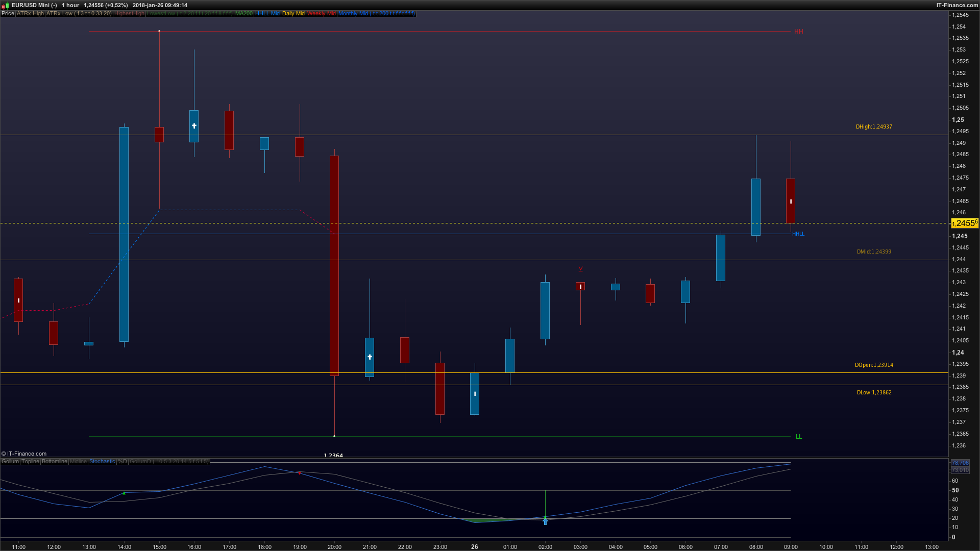Image resolution: width=980 pixels, height=551 pixels.
Task: Open GollumD indicator parameter settings
Action: coord(168,462)
